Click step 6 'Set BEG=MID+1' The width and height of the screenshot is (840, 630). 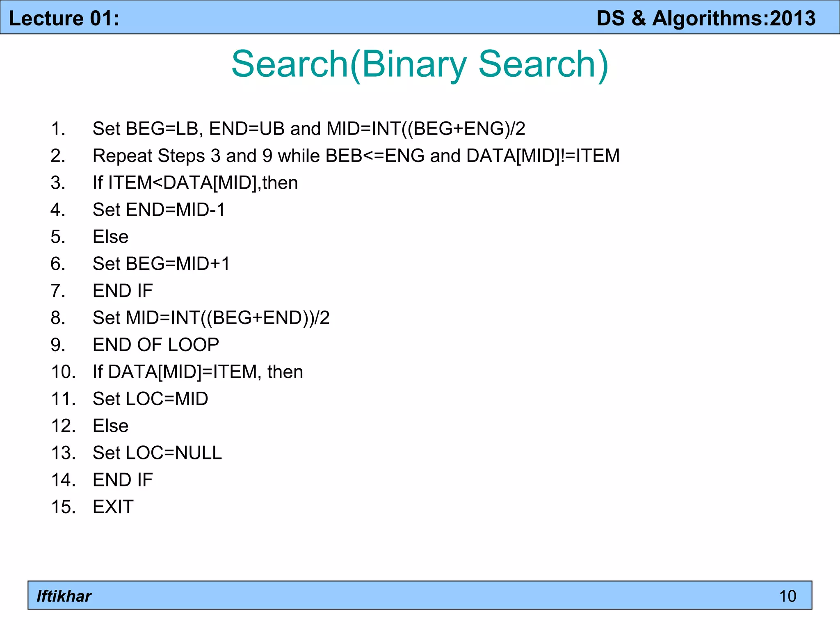(161, 264)
